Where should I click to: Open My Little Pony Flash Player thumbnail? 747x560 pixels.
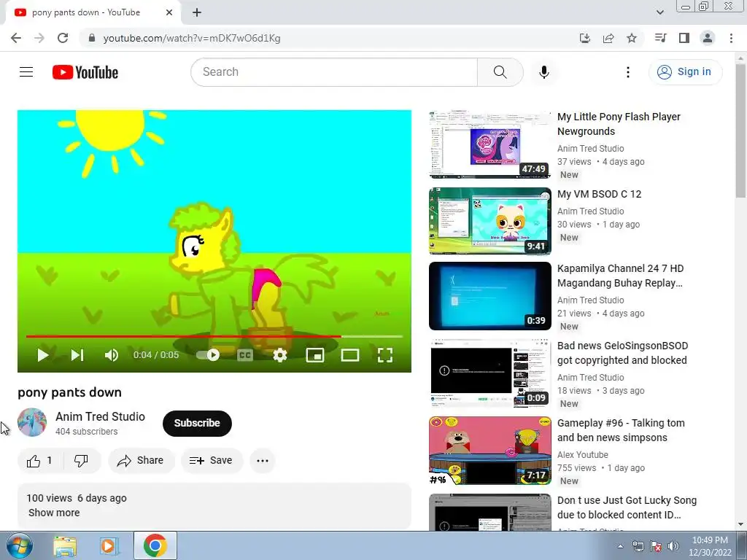click(489, 144)
